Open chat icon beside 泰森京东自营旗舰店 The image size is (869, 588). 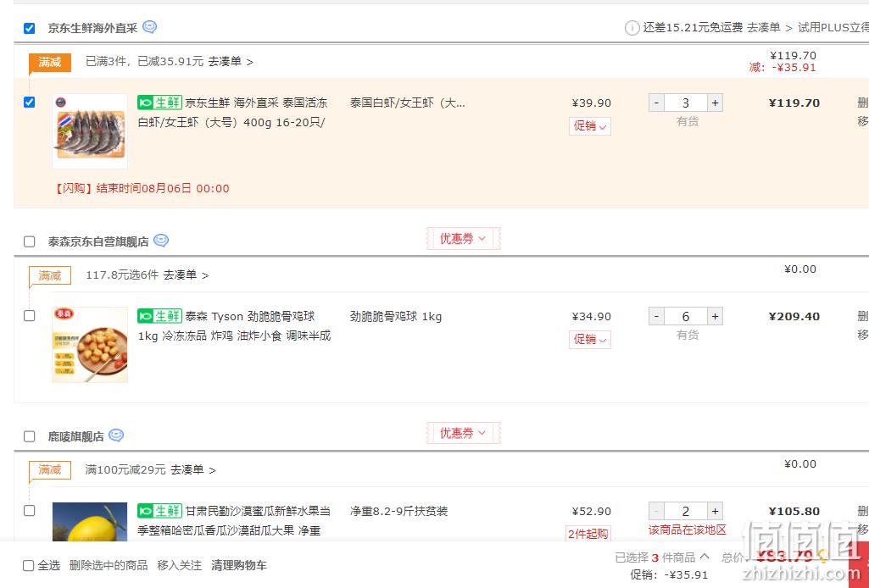pos(161,241)
